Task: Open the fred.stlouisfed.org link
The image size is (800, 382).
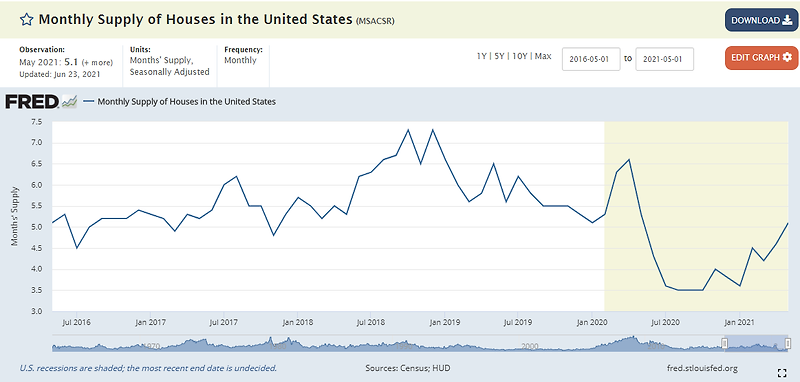Action: point(702,368)
